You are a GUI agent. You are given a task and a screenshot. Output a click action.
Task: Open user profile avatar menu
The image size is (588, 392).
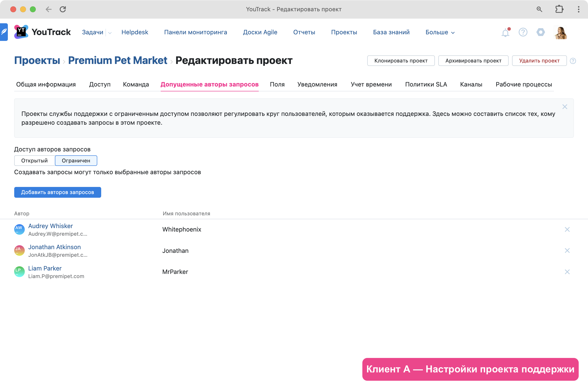[560, 33]
